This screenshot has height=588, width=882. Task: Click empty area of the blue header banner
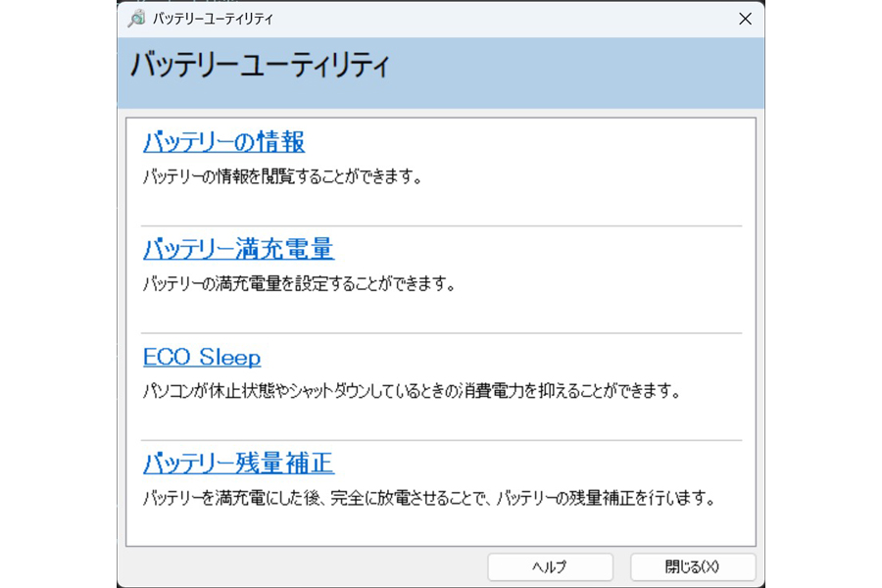(573, 73)
